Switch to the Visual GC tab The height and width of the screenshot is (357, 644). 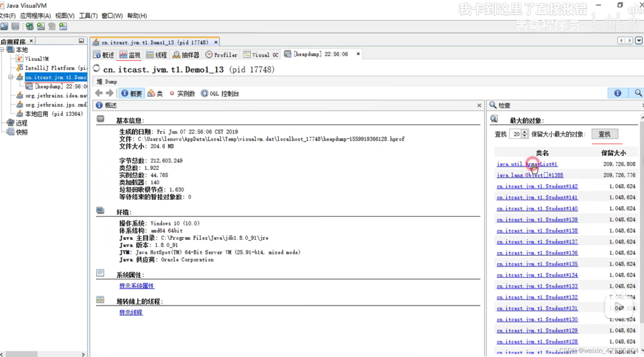(261, 55)
